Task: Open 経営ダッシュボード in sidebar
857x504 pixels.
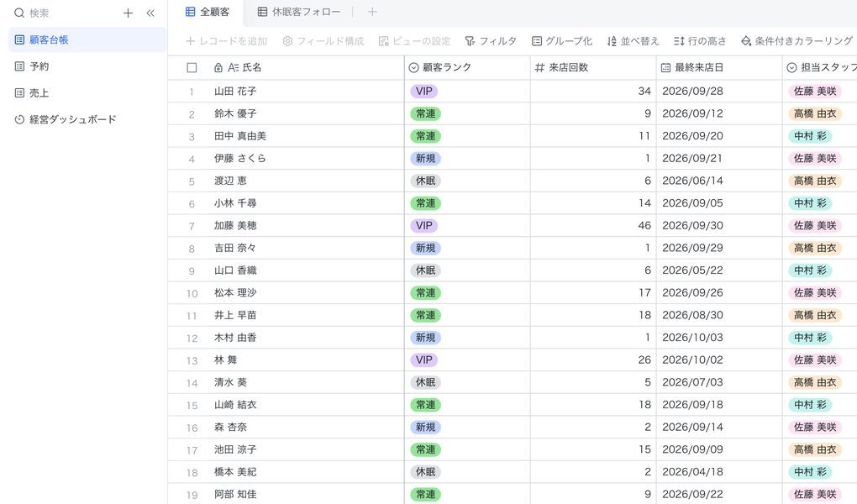Action: click(x=87, y=119)
